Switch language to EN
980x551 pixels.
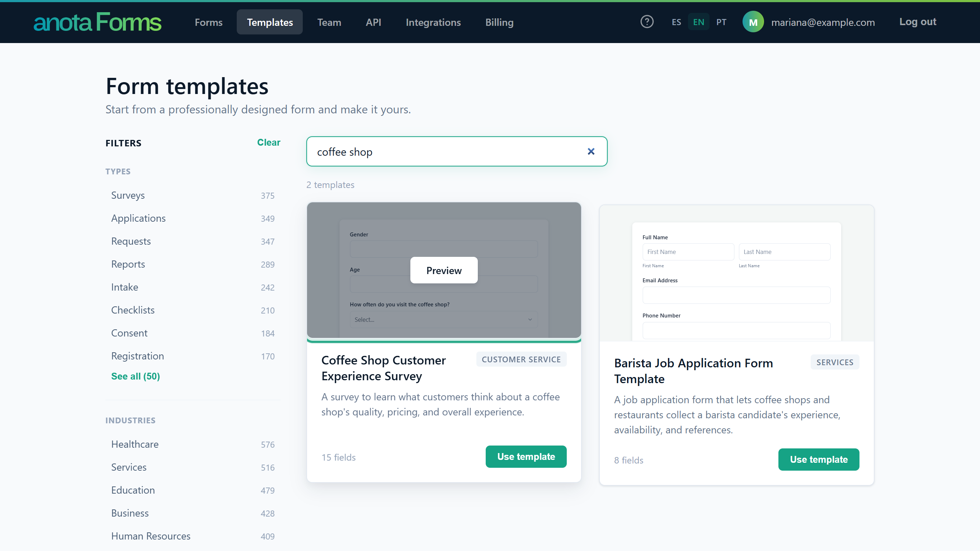pos(698,22)
